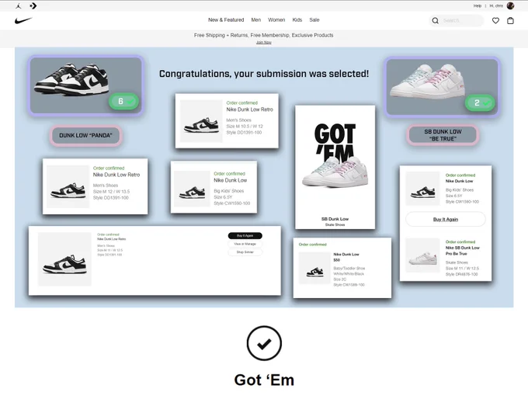Click "Size M 12 / W 13.5" text

(112, 191)
